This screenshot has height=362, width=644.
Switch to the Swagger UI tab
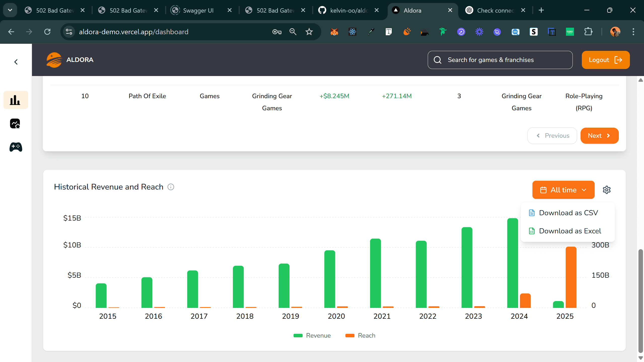[198, 10]
